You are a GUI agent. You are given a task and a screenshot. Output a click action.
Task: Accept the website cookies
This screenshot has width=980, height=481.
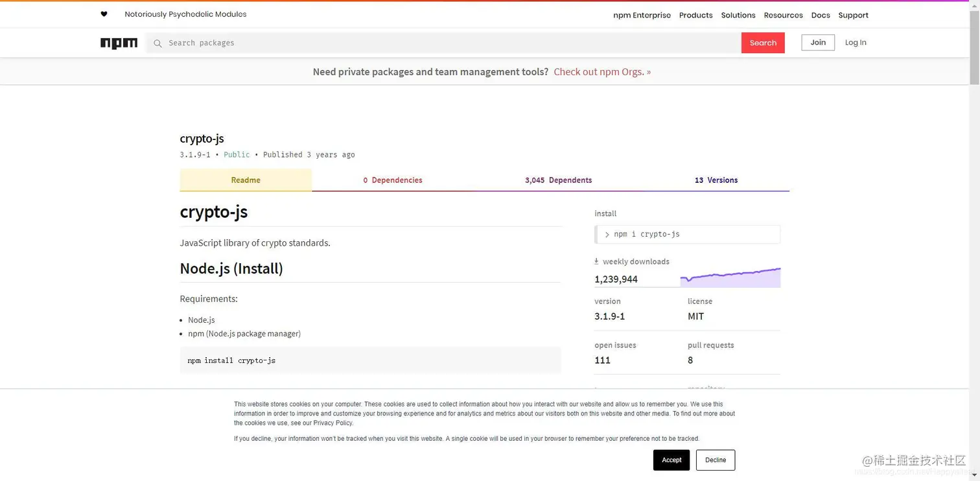click(671, 460)
